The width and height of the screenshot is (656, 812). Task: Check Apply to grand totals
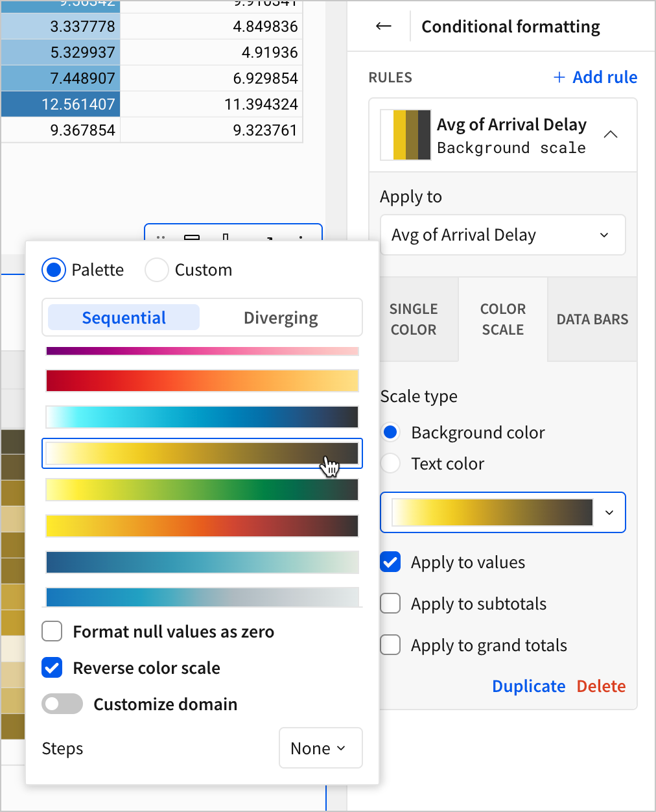pyautogui.click(x=390, y=645)
